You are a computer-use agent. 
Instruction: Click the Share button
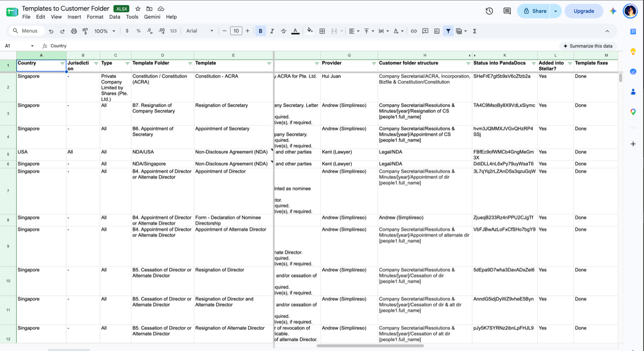click(534, 11)
